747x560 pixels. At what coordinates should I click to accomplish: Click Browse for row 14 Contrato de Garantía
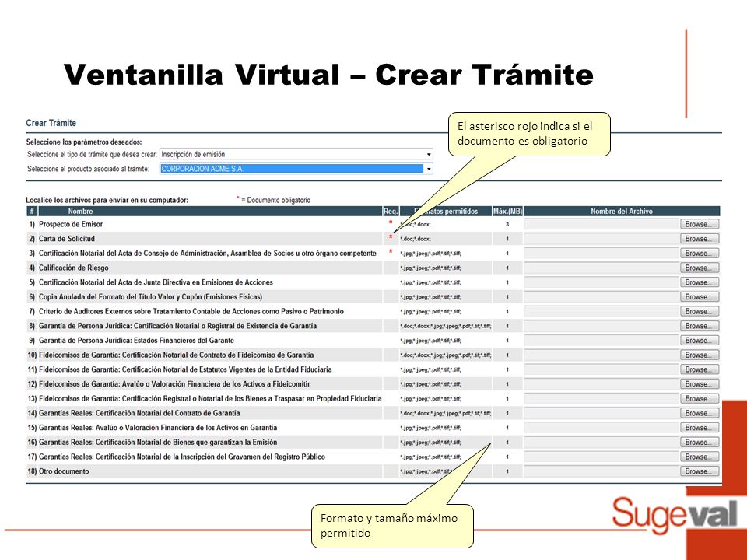pos(699,413)
